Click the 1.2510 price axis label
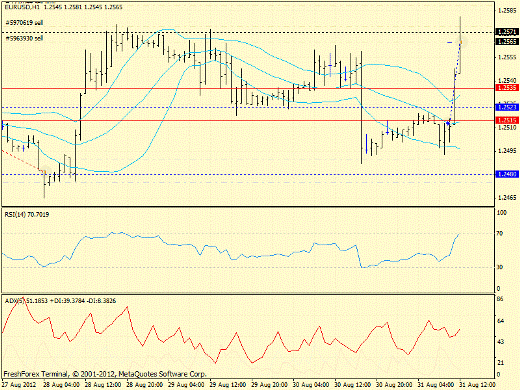520x390 pixels. 507,127
